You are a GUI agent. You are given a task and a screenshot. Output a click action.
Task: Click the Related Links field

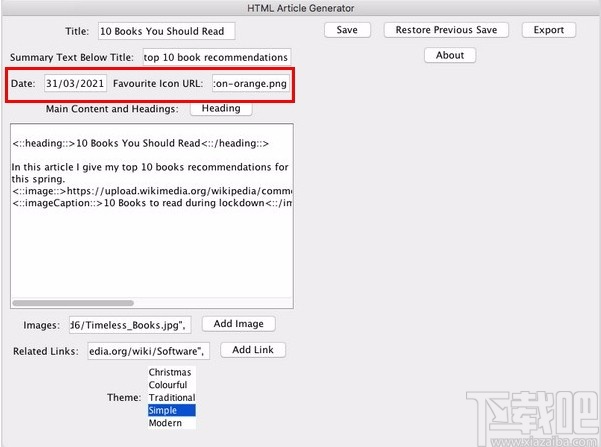[148, 351]
